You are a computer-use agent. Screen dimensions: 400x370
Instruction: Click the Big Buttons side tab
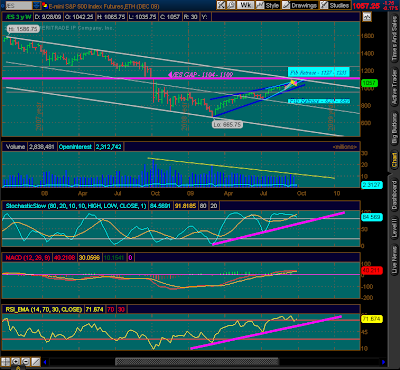tap(394, 129)
